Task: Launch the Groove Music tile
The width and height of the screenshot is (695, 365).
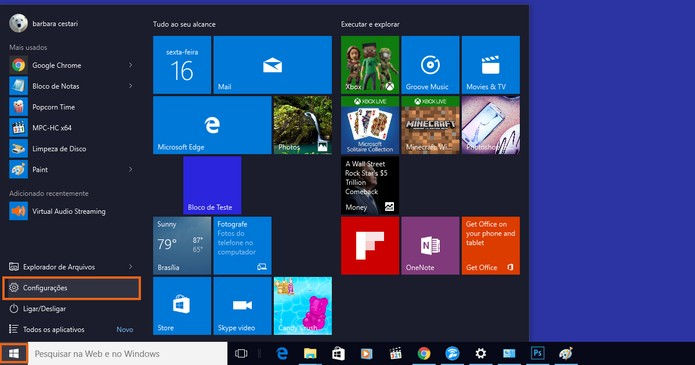Action: 430,65
